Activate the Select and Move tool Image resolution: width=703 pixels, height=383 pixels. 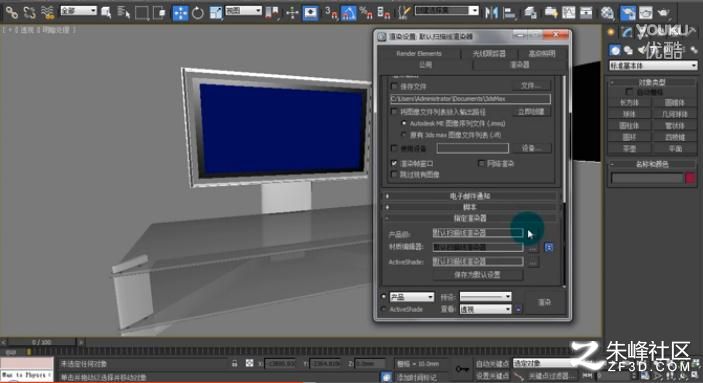[180, 13]
